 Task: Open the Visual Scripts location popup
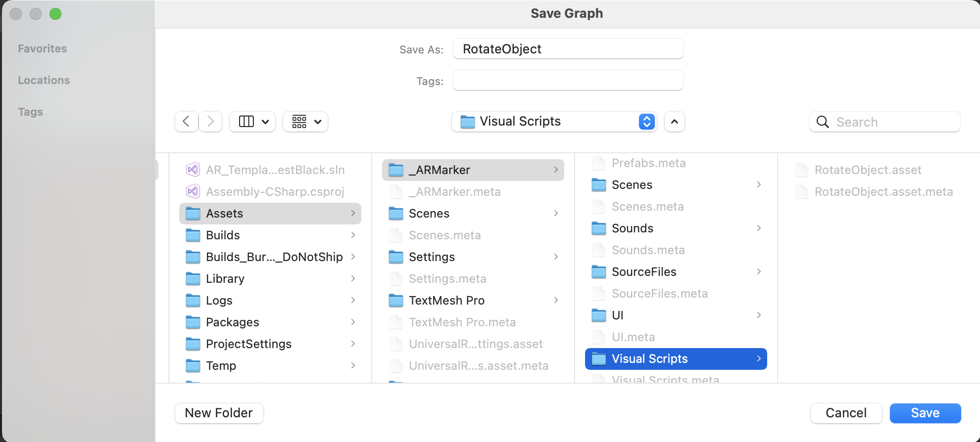(x=554, y=122)
